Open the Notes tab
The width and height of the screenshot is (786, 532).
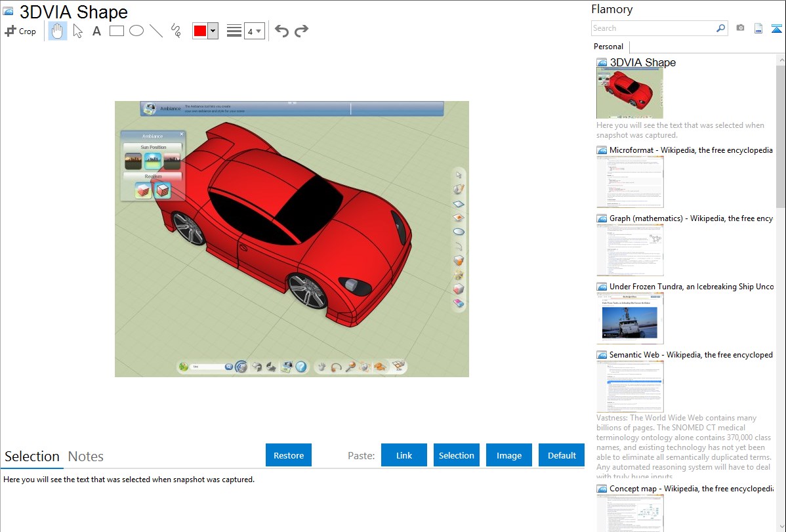[x=86, y=457]
